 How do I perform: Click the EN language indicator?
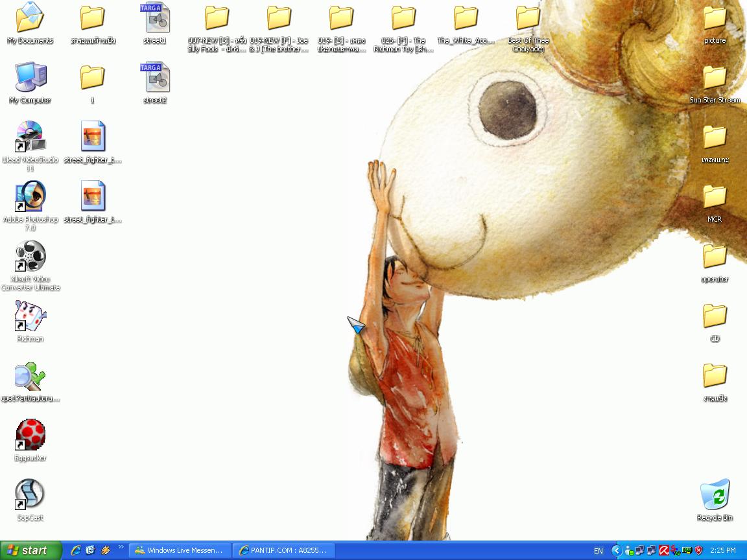tap(599, 550)
